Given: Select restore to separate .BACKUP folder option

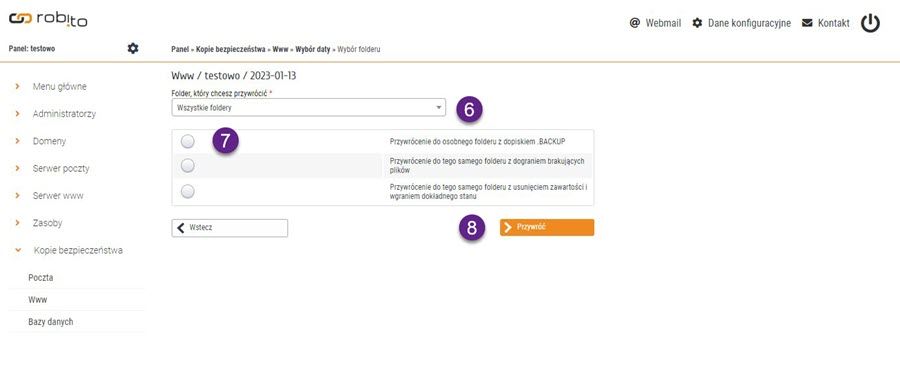Looking at the screenshot, I should pos(187,141).
